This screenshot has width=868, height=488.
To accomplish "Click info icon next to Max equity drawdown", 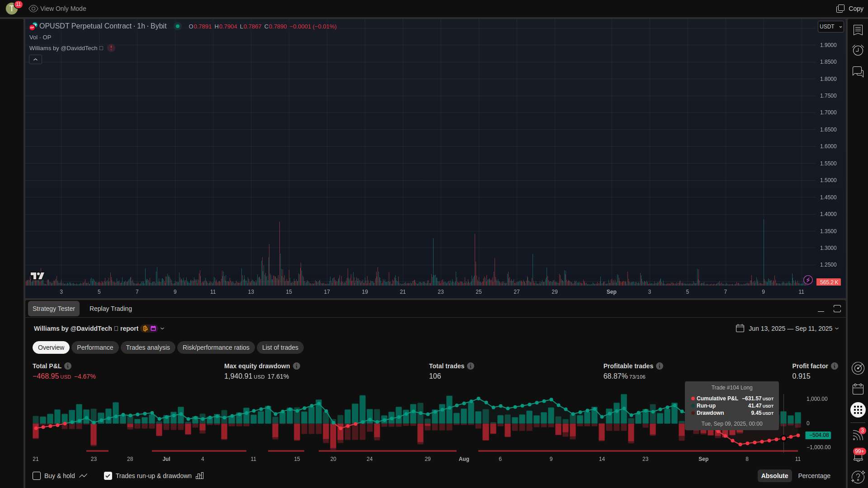I will (297, 366).
